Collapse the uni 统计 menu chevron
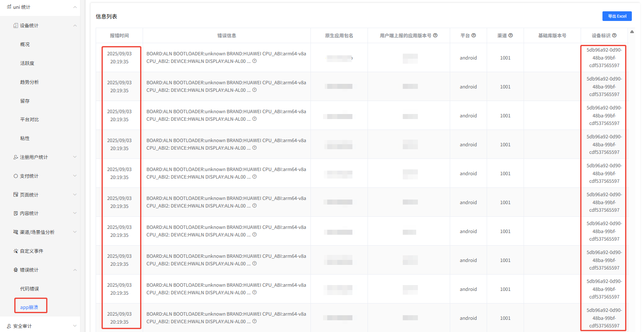This screenshot has width=644, height=332. tap(75, 7)
